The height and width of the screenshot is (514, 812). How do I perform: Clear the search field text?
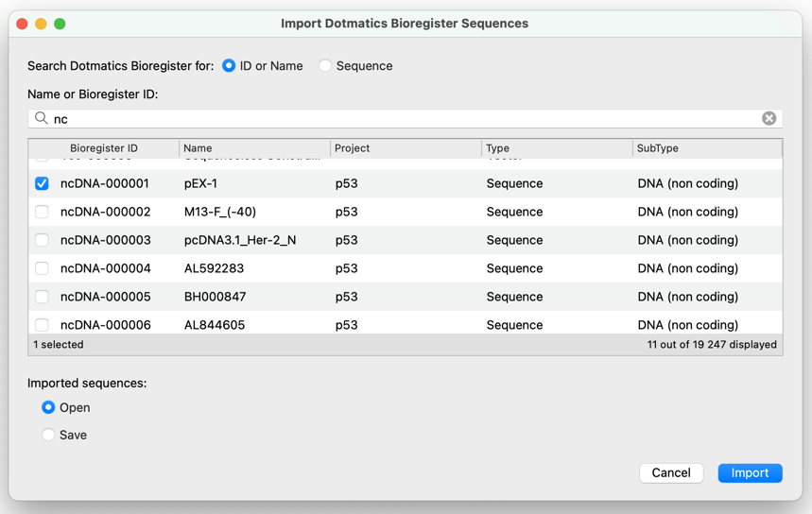pyautogui.click(x=769, y=118)
